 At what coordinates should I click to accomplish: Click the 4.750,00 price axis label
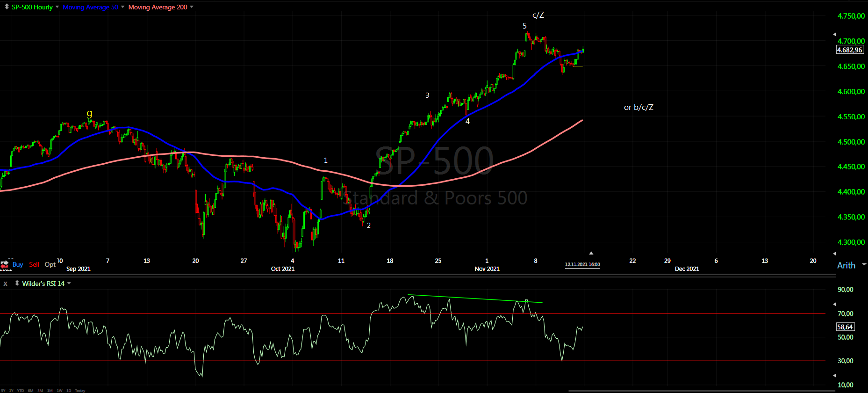851,16
